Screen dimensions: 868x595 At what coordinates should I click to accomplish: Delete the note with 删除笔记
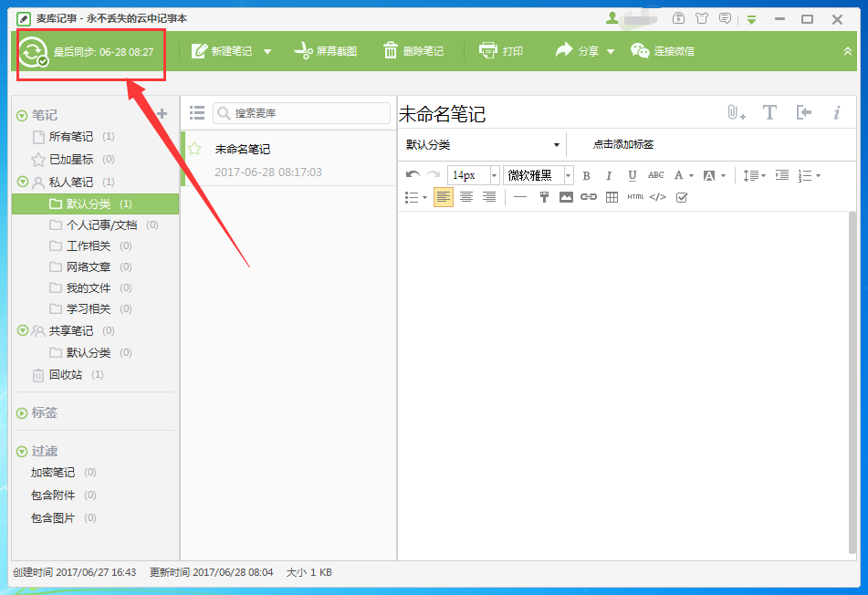[413, 51]
